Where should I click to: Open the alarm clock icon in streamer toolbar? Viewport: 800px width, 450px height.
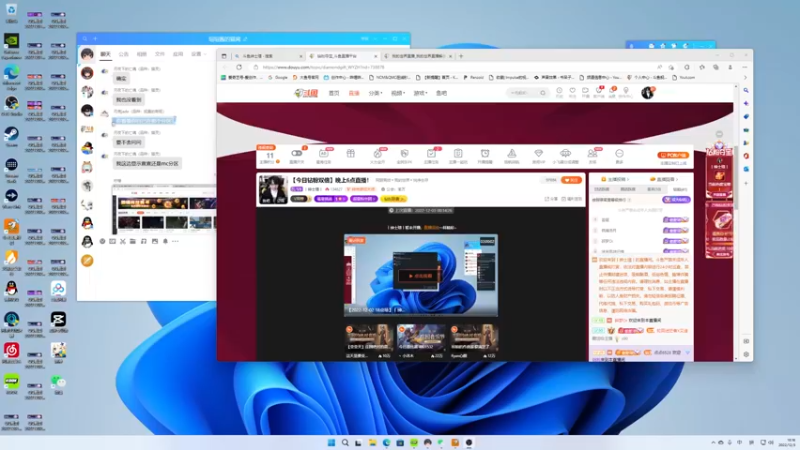(485, 153)
